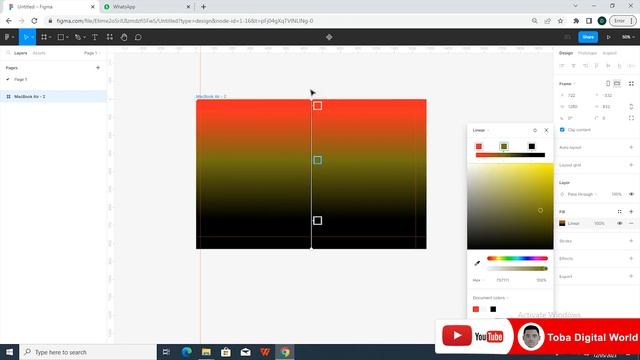Add layout grid with plus icon

tap(631, 165)
